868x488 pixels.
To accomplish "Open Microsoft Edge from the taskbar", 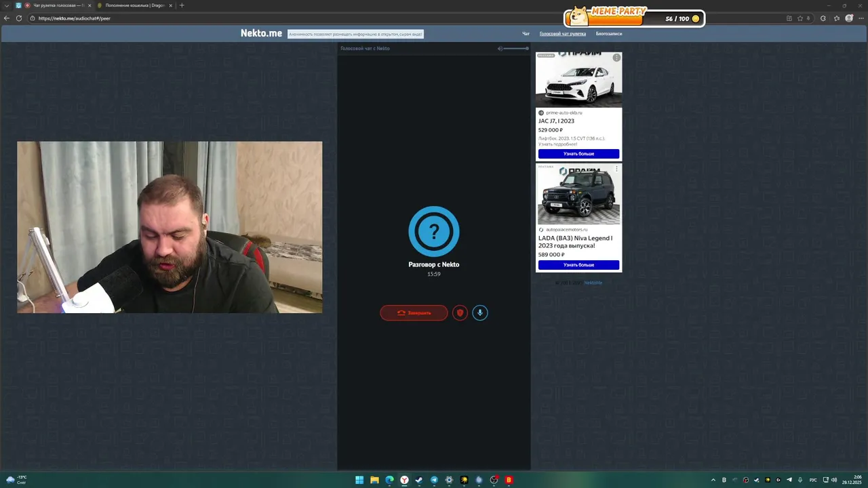I will tap(389, 480).
